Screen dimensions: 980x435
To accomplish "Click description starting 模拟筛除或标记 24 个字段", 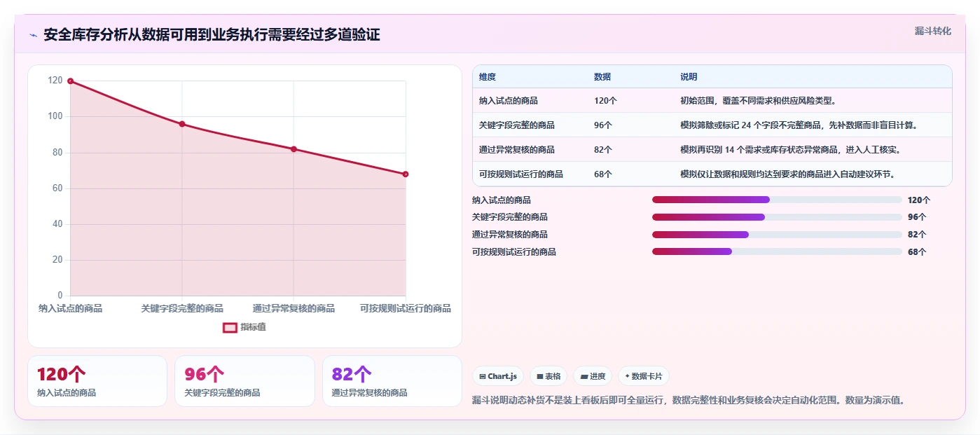I will 799,125.
